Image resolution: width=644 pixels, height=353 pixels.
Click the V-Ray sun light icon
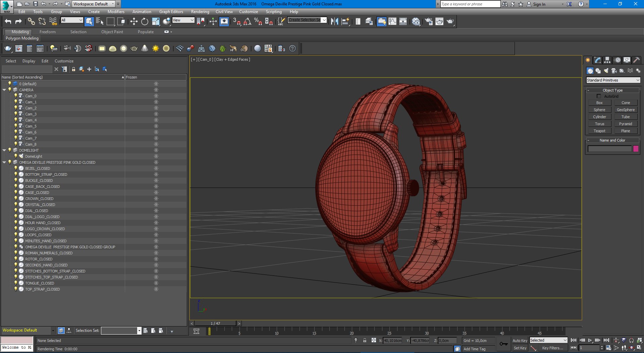[155, 49]
